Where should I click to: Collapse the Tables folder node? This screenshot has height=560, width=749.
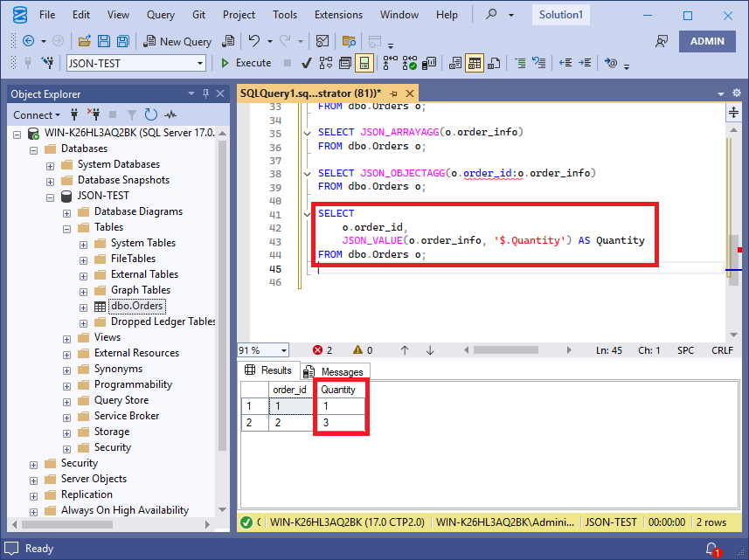point(67,229)
